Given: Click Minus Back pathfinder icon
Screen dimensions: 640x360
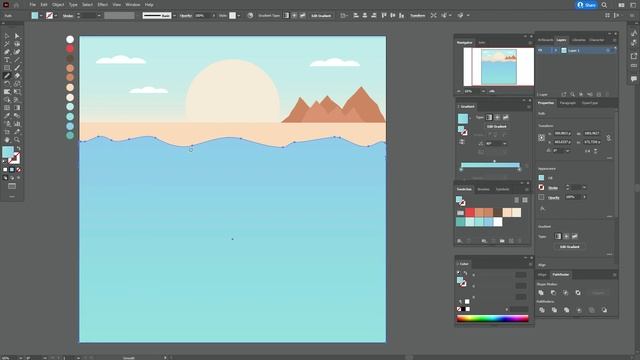Looking at the screenshot, I should click(604, 310).
